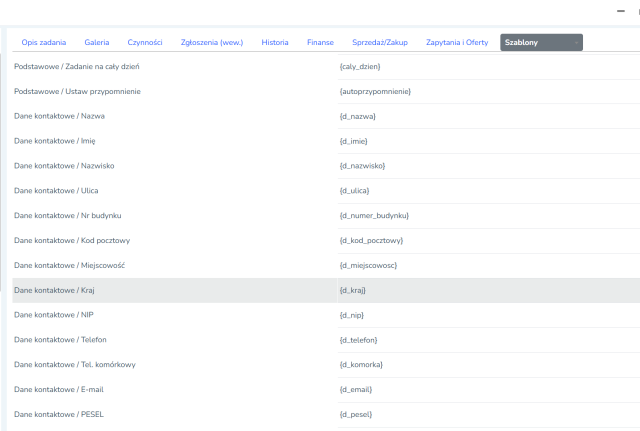Select Dane kontaktowe / Nazwisko row
Screen dimensions: 640x431
coord(326,166)
